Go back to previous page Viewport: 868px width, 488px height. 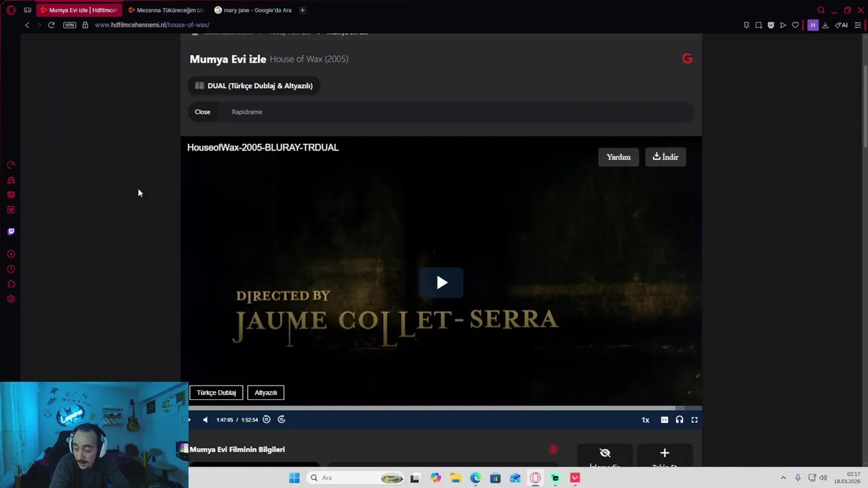27,25
